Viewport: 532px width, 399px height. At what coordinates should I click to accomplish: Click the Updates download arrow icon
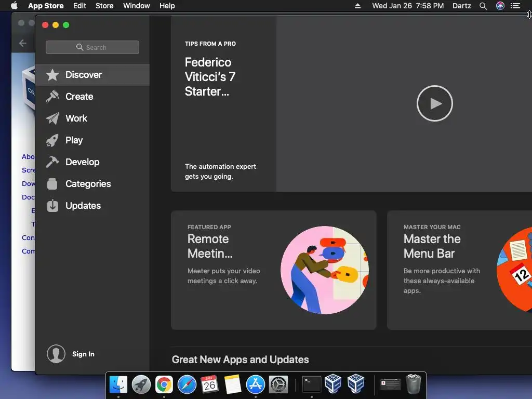point(52,206)
